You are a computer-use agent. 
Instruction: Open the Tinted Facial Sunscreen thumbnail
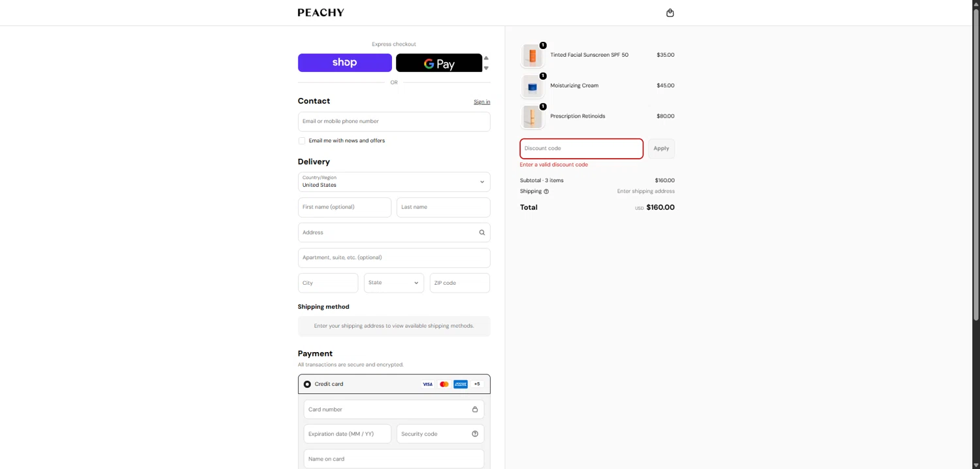(x=532, y=56)
